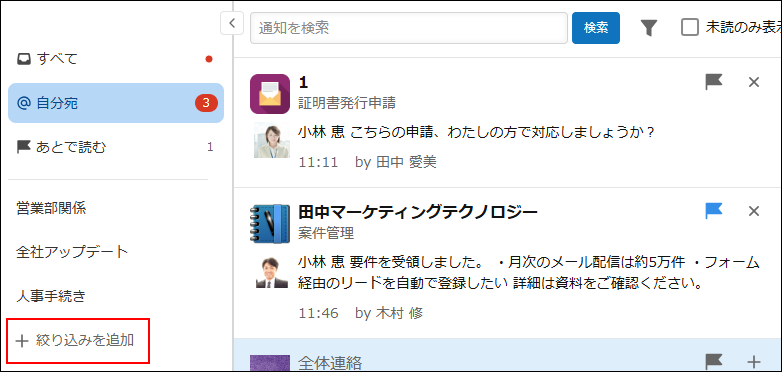Open the message こちらの申請、わたしの方で対応しましょうか?
This screenshot has width=782, height=372.
pyautogui.click(x=502, y=133)
